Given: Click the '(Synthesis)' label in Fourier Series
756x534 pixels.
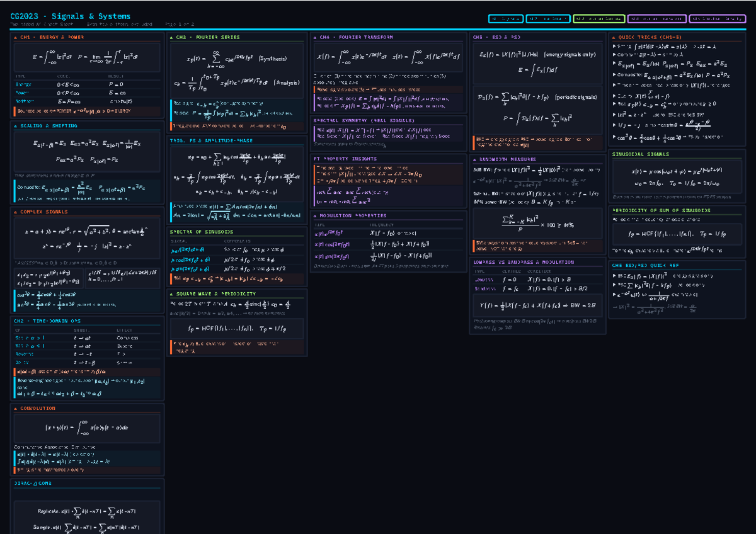Looking at the screenshot, I should 272,59.
